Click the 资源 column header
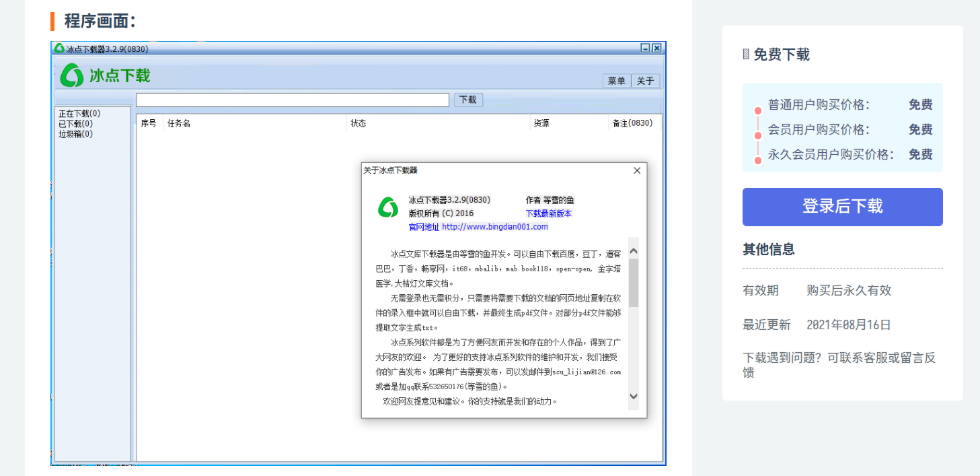980x476 pixels. (541, 123)
